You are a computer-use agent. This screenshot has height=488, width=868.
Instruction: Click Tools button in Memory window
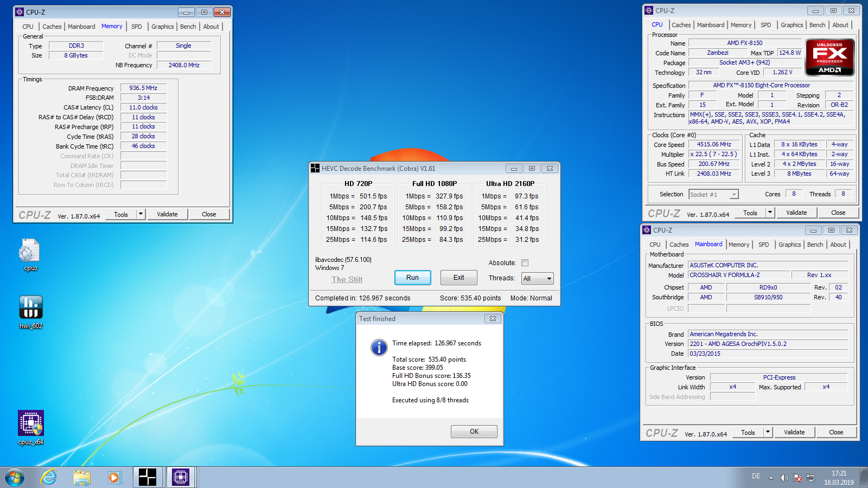pos(121,214)
